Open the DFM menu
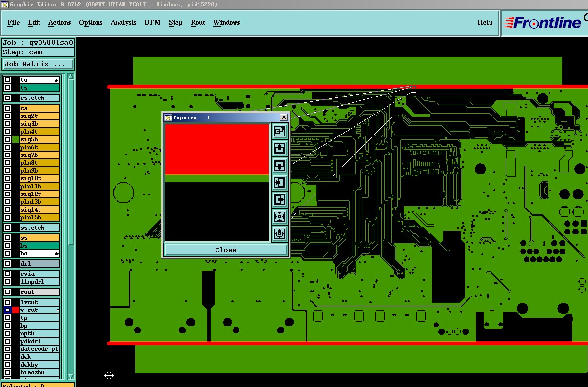Image resolution: width=588 pixels, height=387 pixels. [153, 22]
